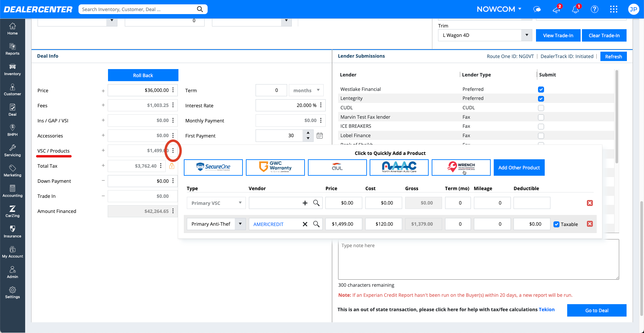Check Lobel Finance submit checkbox
This screenshot has height=333, width=644.
pos(541,136)
